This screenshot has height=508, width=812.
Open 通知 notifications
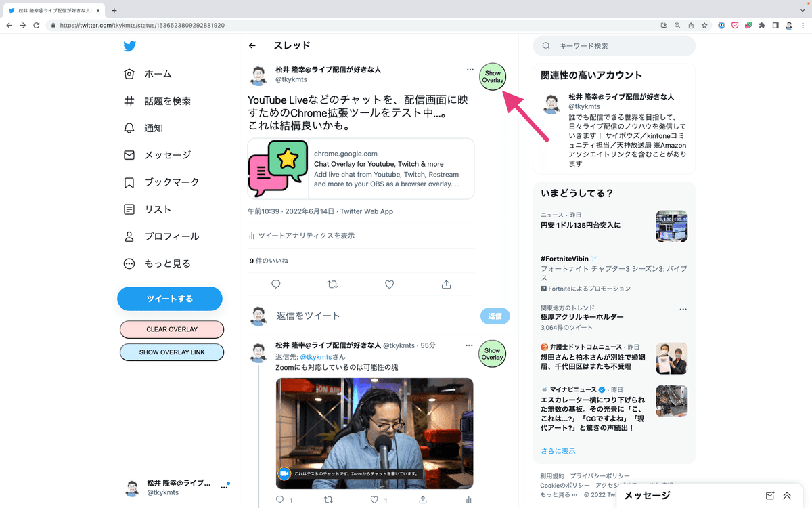pyautogui.click(x=143, y=128)
